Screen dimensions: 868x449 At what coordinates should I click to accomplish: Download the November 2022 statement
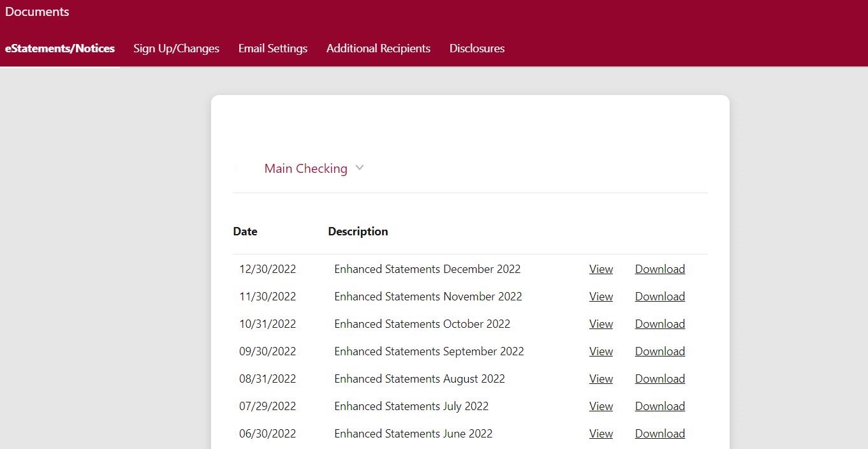point(659,297)
